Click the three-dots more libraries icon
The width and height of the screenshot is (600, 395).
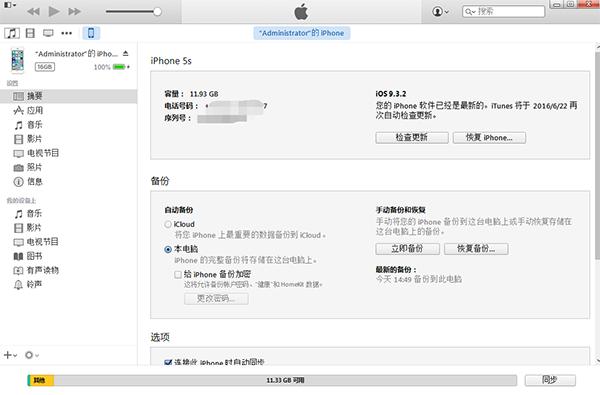67,33
